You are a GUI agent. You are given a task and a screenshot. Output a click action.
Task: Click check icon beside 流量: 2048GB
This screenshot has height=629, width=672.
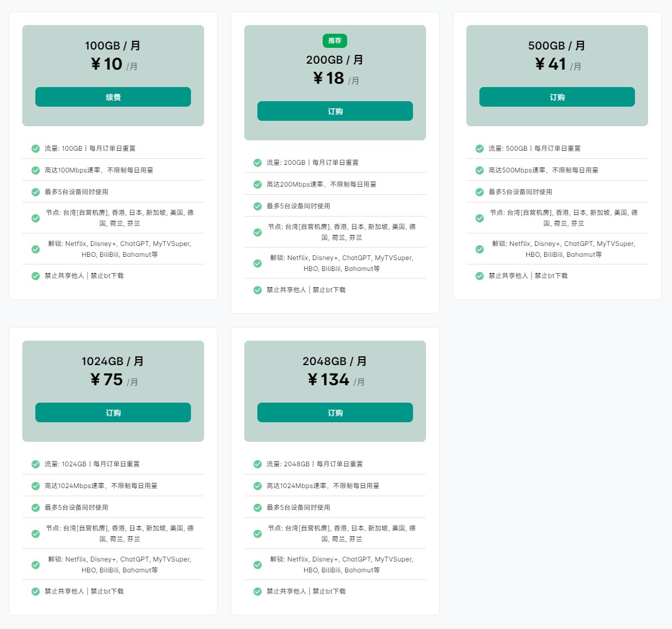pyautogui.click(x=257, y=464)
